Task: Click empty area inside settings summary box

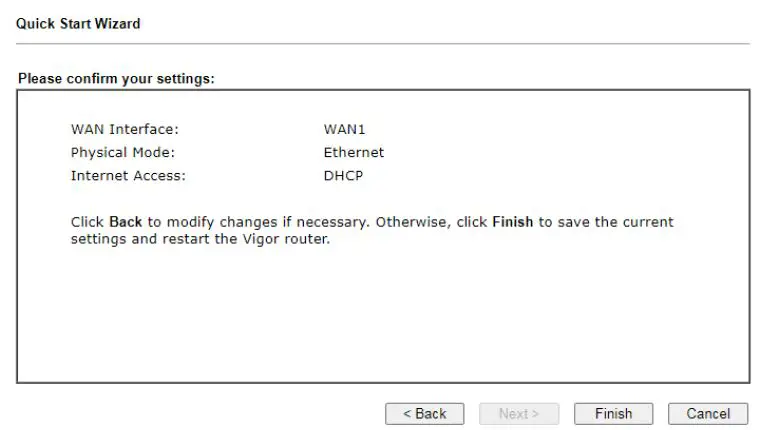Action: pyautogui.click(x=380, y=320)
